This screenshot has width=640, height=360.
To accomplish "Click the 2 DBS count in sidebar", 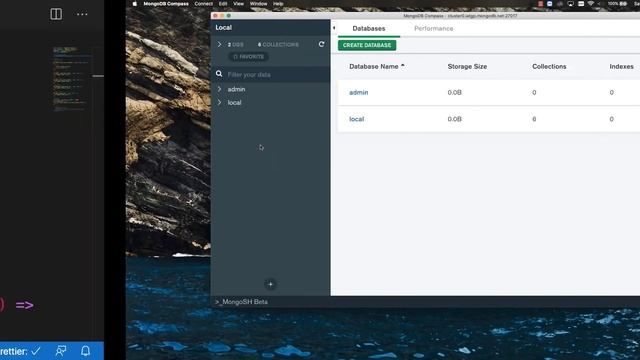I will 236,44.
